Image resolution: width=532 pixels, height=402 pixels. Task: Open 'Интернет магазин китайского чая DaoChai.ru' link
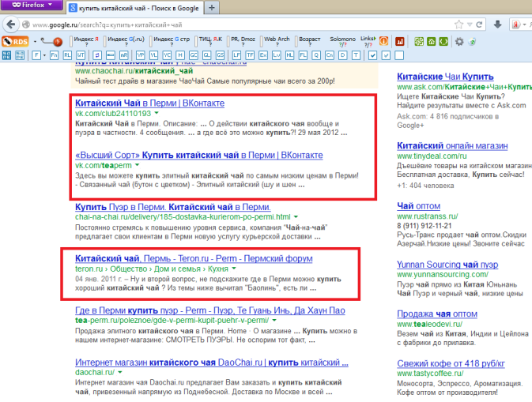click(211, 363)
